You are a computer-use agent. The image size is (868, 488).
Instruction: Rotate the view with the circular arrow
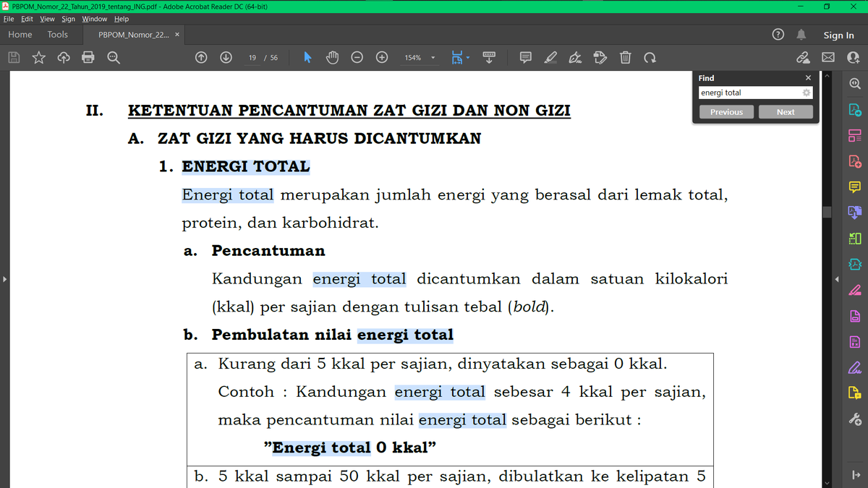650,57
